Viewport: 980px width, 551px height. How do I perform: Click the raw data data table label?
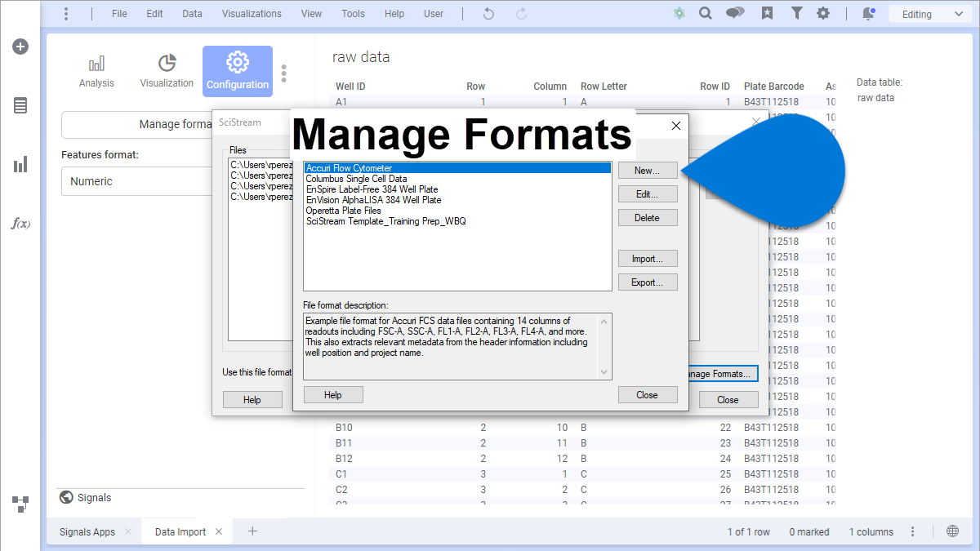875,98
